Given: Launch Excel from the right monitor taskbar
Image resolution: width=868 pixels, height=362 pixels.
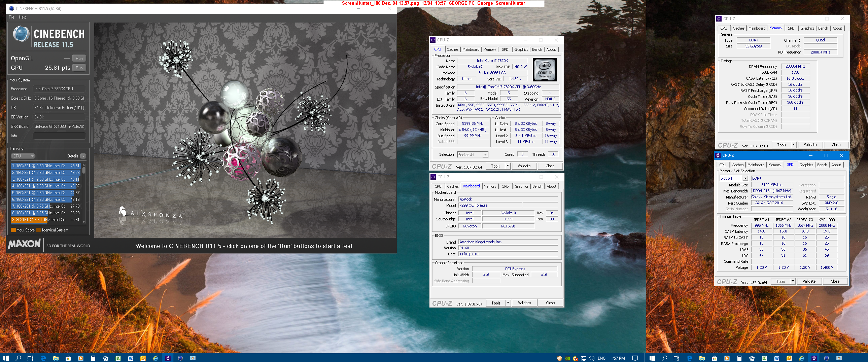Looking at the screenshot, I should (x=764, y=358).
